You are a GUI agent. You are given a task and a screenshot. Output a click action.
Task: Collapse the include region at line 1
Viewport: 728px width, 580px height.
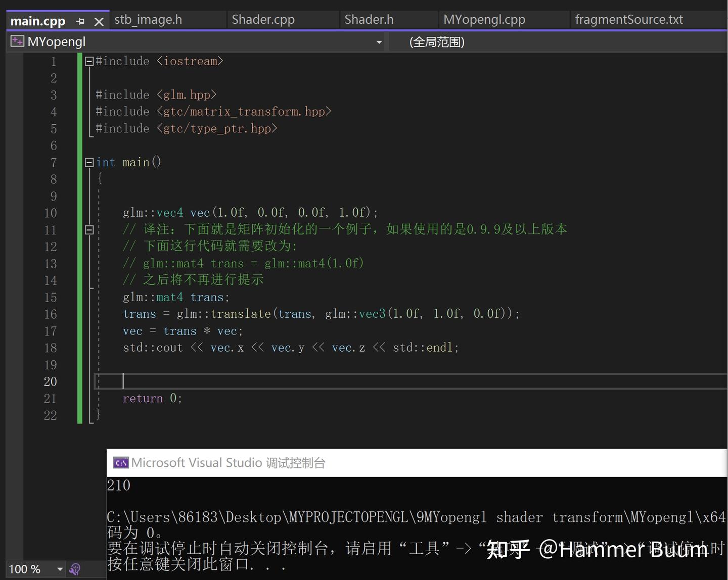(x=88, y=61)
